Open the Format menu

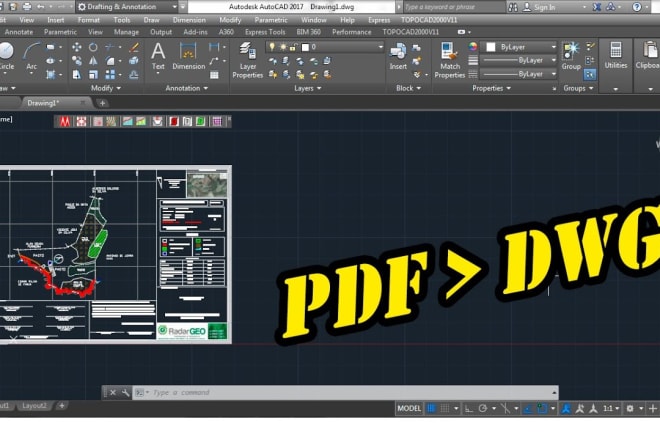pyautogui.click(x=88, y=20)
